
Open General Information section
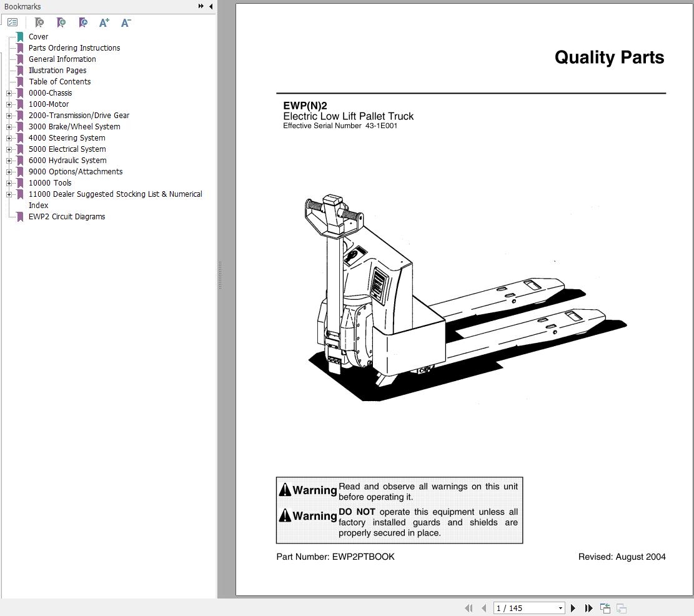point(62,59)
